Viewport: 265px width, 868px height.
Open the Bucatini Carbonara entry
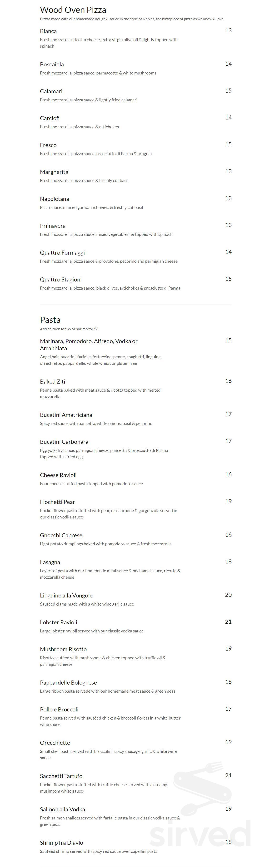(x=64, y=442)
